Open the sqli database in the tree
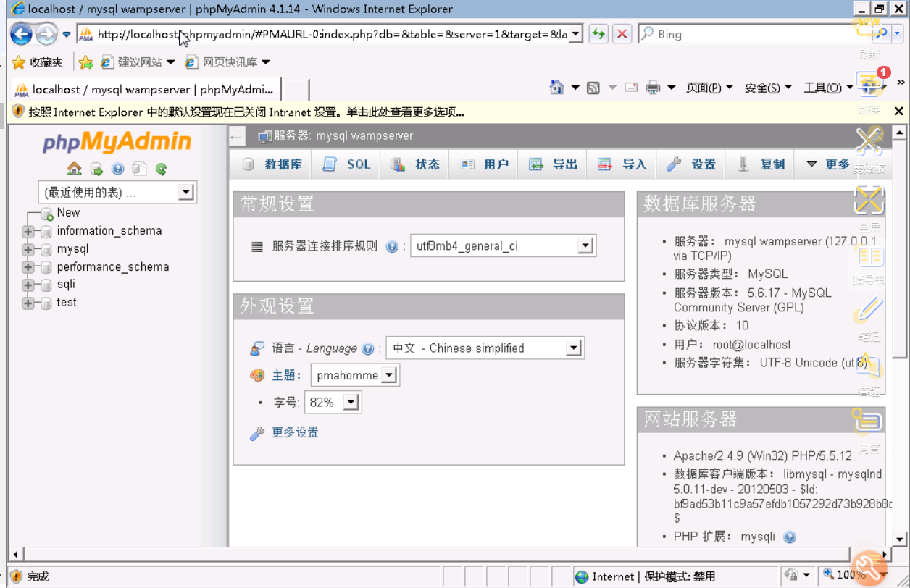910x588 pixels. click(66, 285)
